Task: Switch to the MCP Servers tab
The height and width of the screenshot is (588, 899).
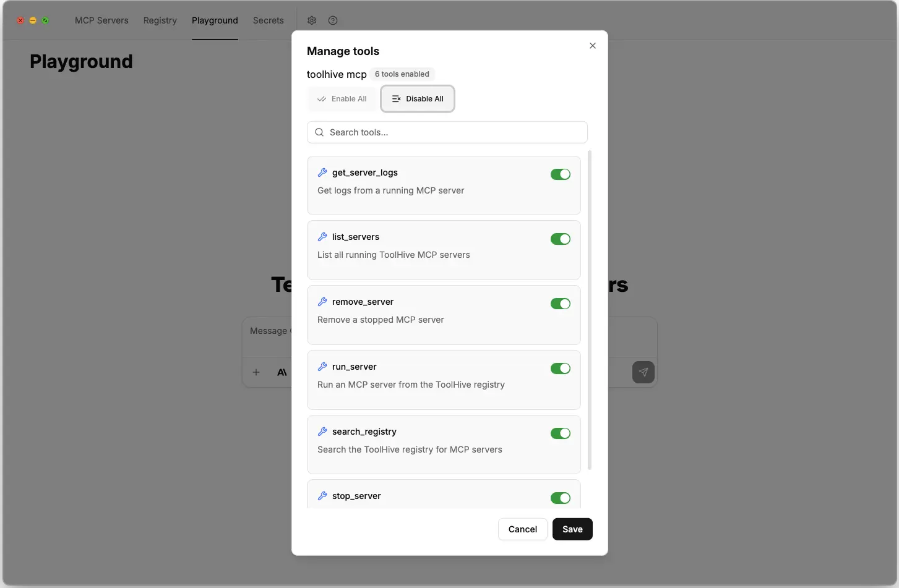Action: [101, 20]
